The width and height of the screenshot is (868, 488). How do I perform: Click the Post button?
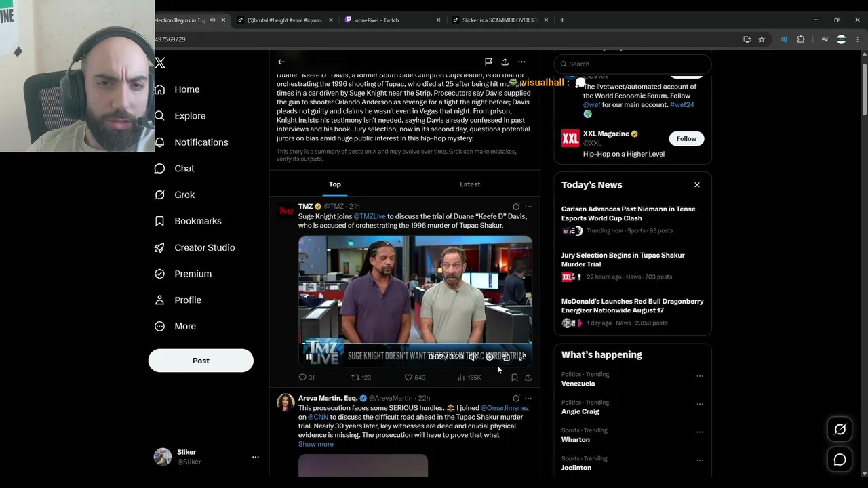point(201,361)
